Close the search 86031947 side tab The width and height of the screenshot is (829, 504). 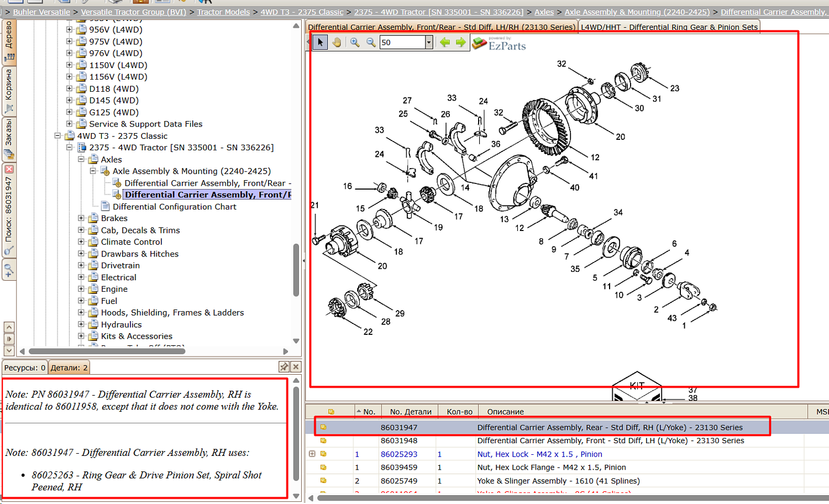click(9, 169)
